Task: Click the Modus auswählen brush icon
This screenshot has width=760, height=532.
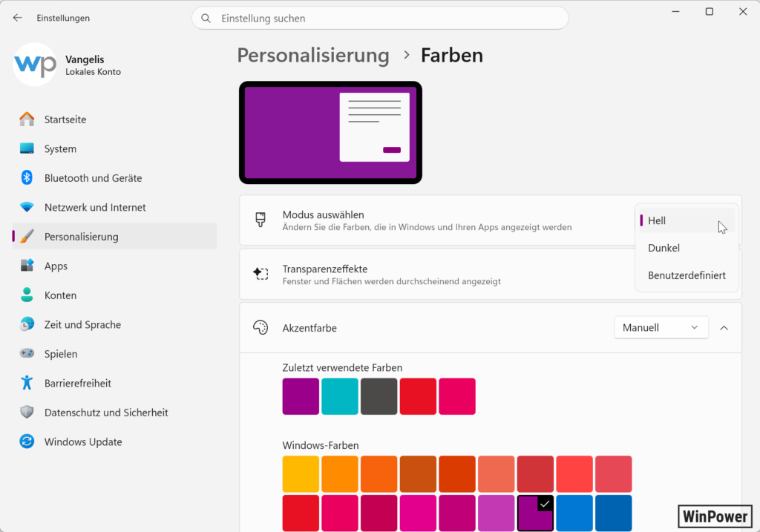Action: click(x=261, y=220)
